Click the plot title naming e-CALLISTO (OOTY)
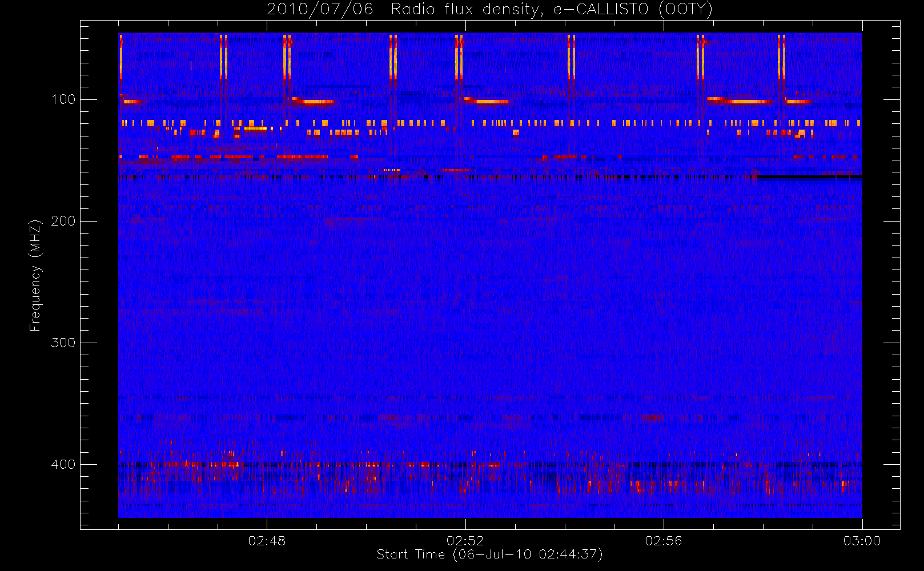Screen dimensions: 924x571 (489, 10)
